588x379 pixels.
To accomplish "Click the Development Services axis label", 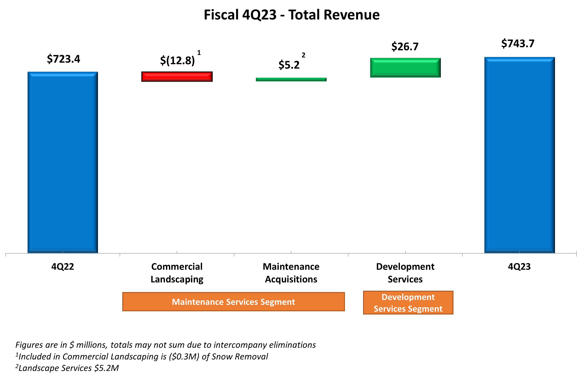I will pyautogui.click(x=405, y=273).
